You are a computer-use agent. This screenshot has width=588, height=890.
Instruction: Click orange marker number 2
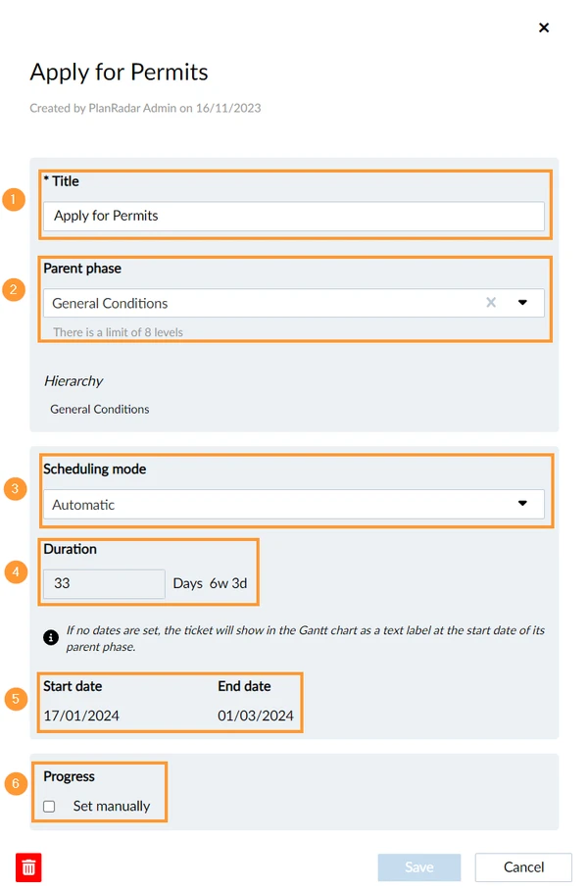[x=13, y=289]
